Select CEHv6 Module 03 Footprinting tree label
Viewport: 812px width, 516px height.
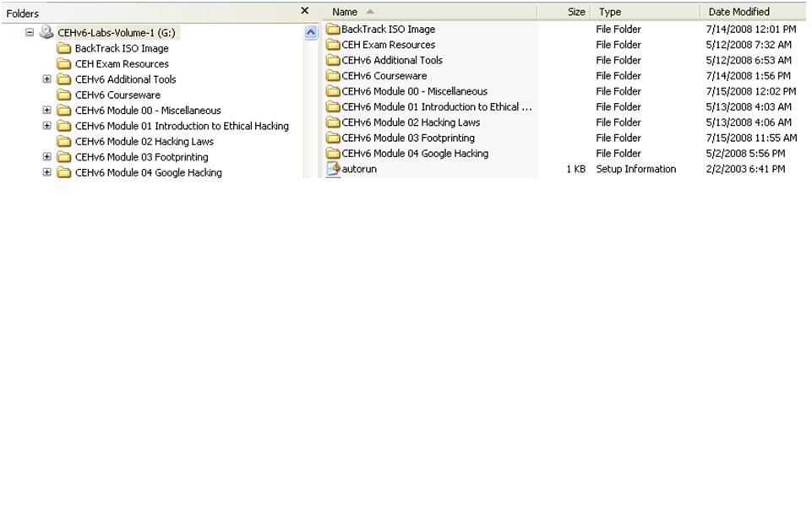pos(141,157)
